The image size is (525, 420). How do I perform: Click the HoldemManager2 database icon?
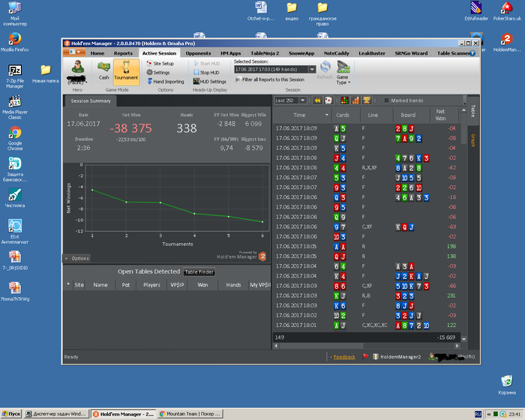click(x=376, y=357)
